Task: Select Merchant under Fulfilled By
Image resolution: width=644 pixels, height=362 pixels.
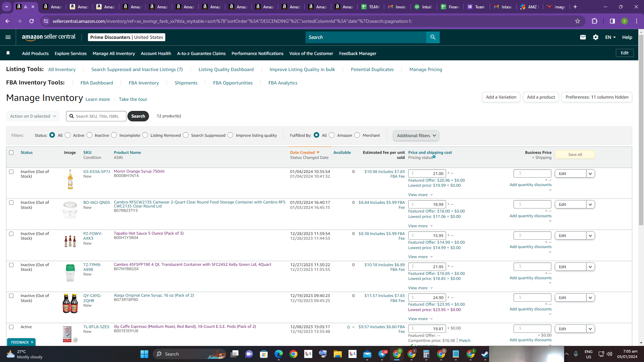Action: pyautogui.click(x=357, y=135)
